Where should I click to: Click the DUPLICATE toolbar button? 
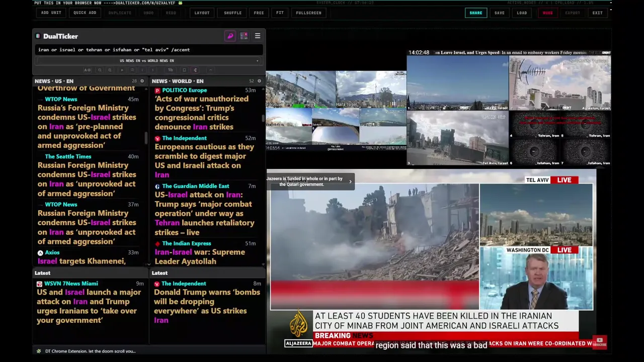(x=120, y=13)
